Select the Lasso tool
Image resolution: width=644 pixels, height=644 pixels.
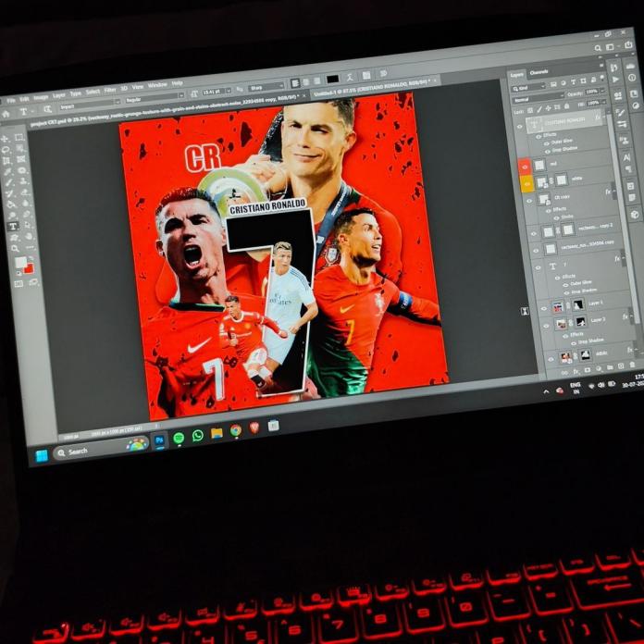click(6, 150)
